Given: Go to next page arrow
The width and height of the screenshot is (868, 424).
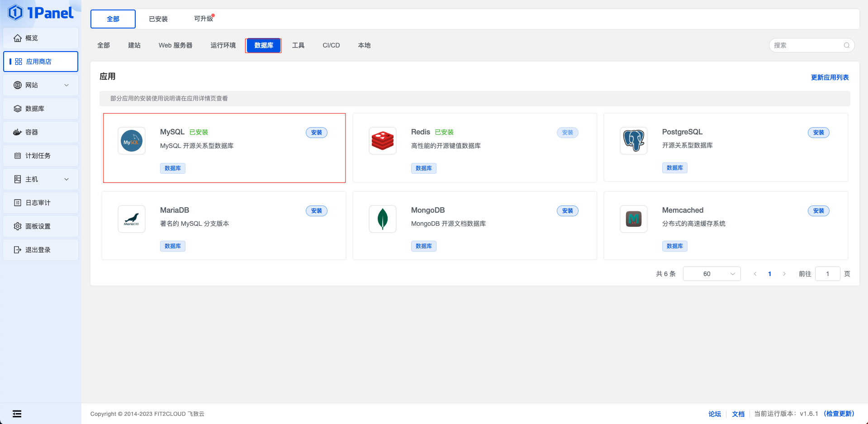Looking at the screenshot, I should (784, 274).
